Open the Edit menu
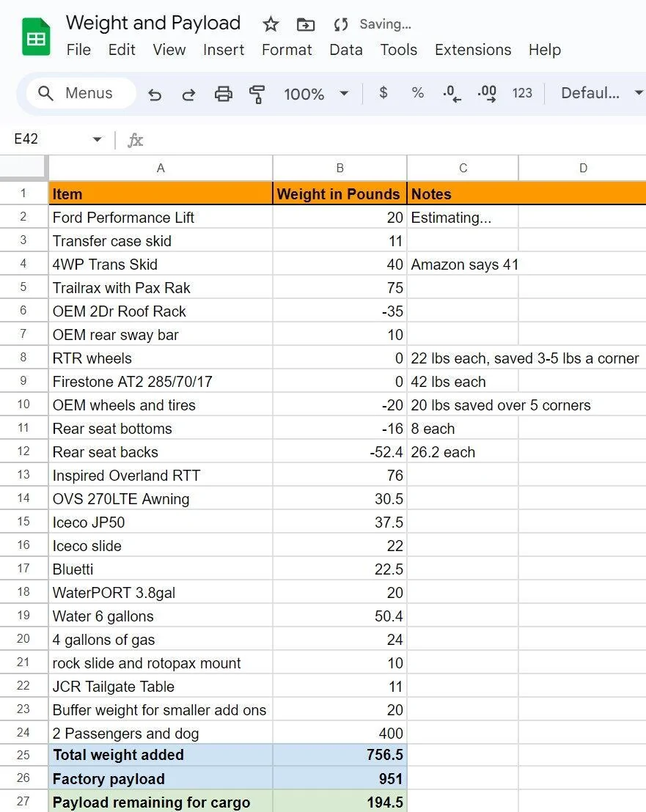 click(122, 50)
